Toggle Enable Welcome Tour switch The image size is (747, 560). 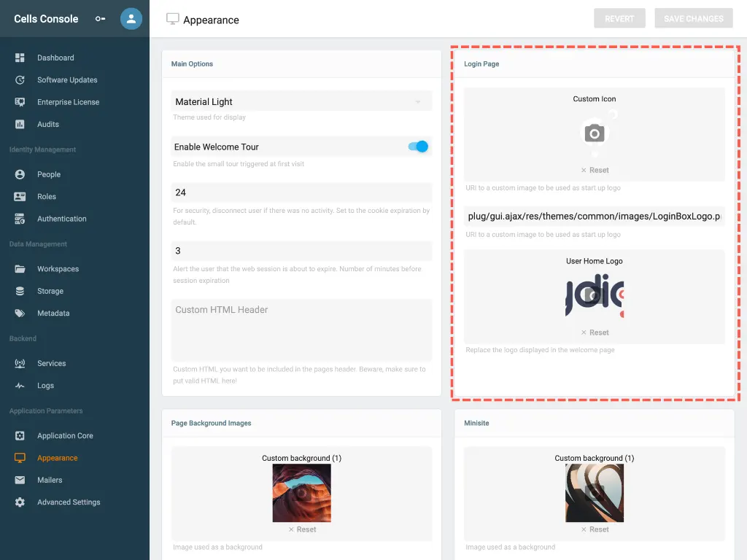418,147
